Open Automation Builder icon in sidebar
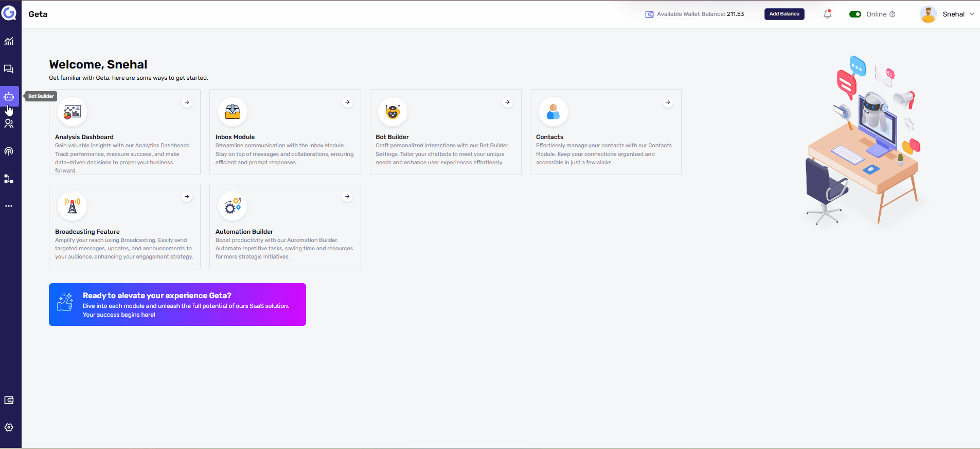 [9, 179]
